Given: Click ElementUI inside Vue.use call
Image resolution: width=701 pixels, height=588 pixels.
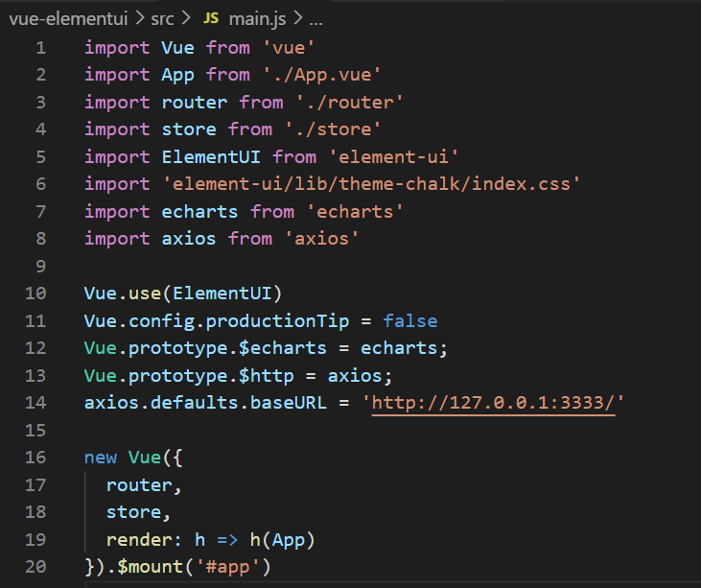Looking at the screenshot, I should [222, 294].
